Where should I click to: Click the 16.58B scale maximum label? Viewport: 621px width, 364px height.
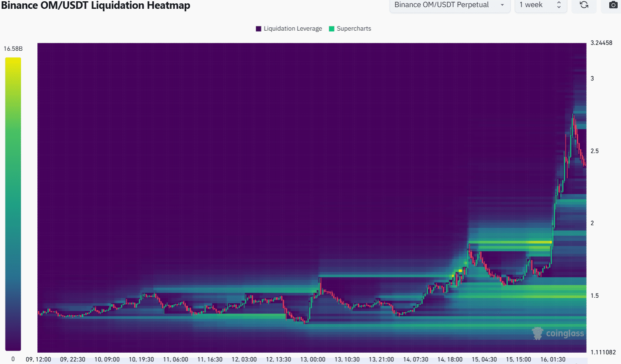pyautogui.click(x=13, y=49)
